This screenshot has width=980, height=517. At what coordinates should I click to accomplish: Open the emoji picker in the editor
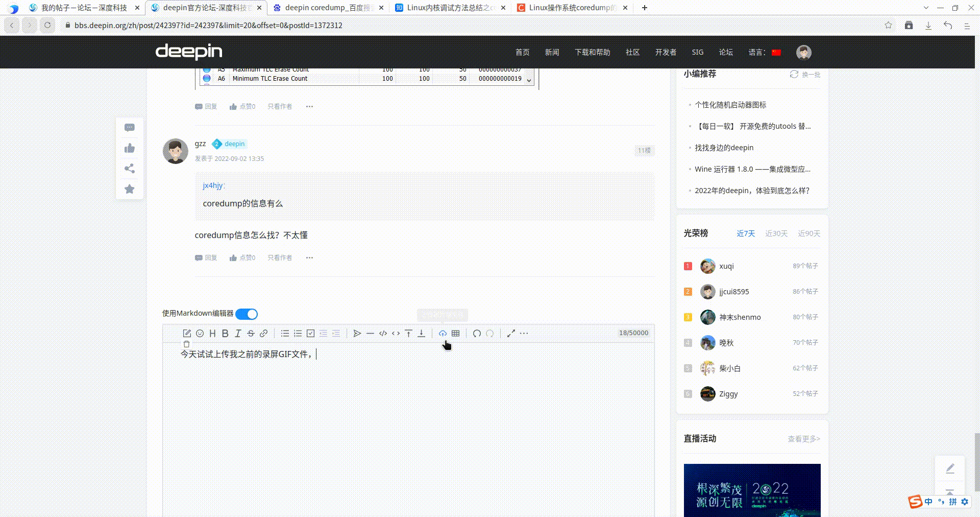pyautogui.click(x=200, y=333)
